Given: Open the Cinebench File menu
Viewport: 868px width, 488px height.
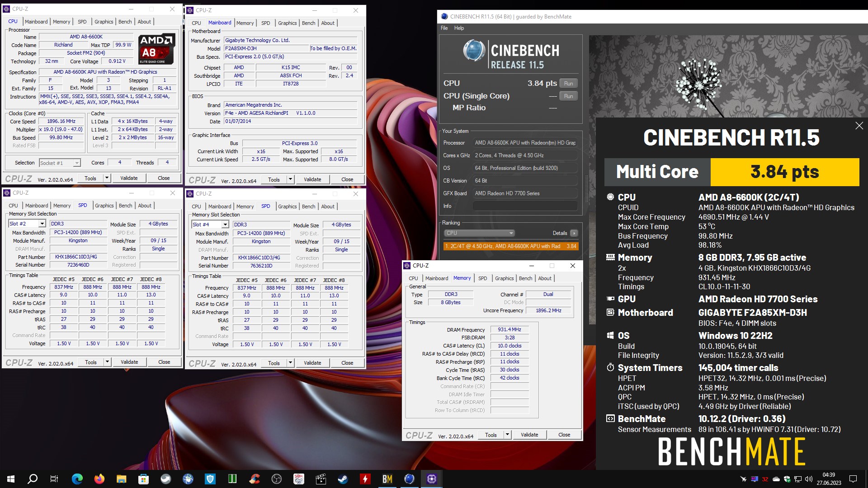Looking at the screenshot, I should pyautogui.click(x=444, y=28).
